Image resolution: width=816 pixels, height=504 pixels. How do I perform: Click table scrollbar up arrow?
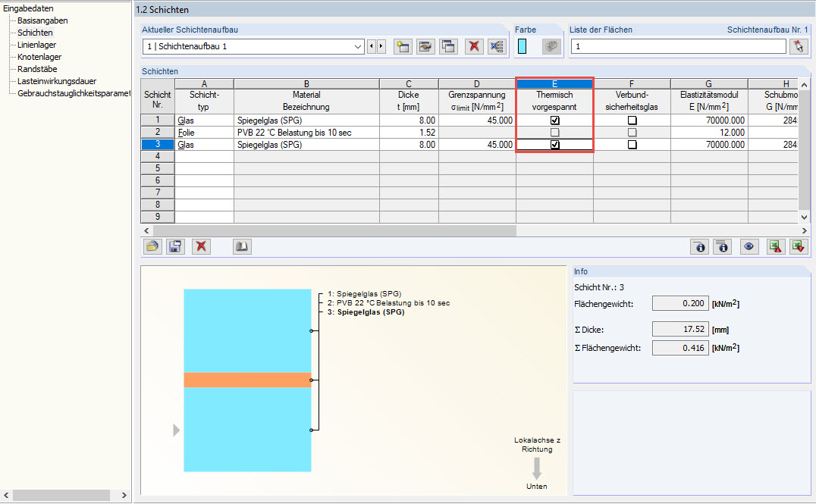[804, 85]
